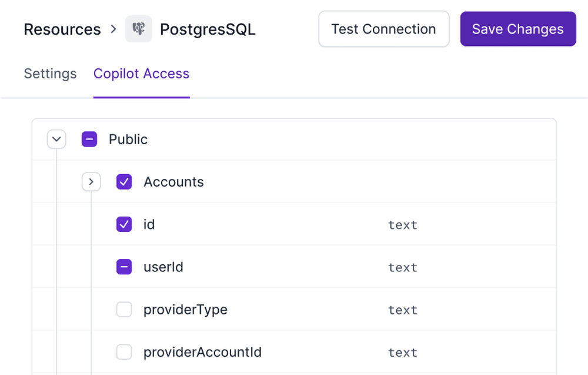Toggle the userId column checkbox

[124, 267]
